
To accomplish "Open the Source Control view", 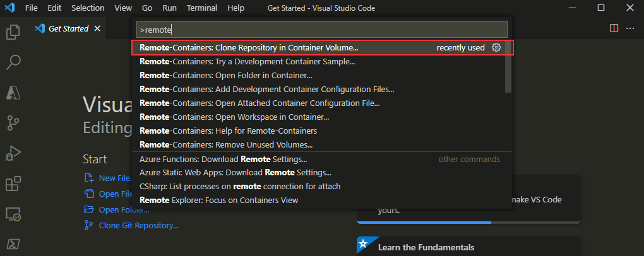I will pyautogui.click(x=13, y=123).
